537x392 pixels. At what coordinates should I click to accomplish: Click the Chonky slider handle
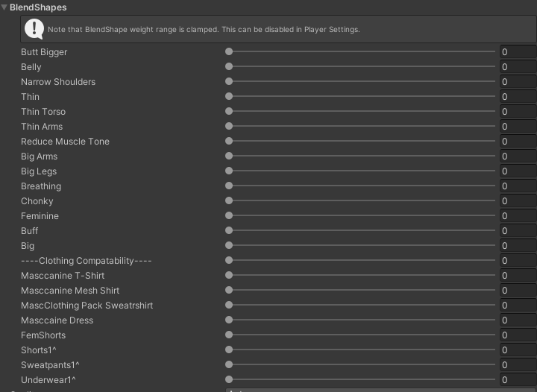coord(229,201)
